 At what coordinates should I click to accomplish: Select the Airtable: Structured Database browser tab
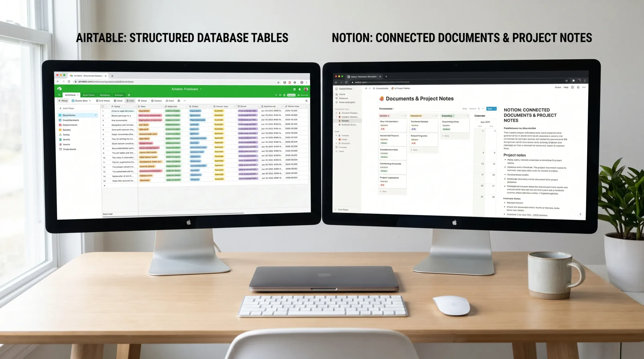88,76
